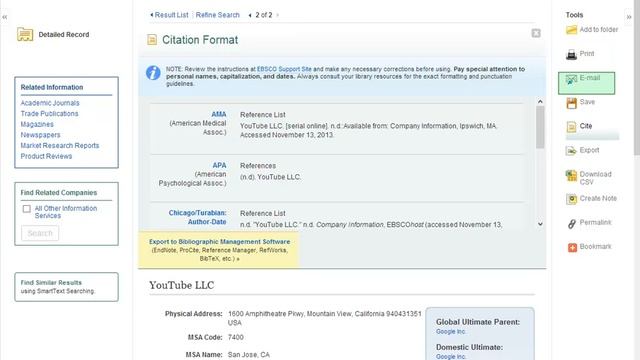This screenshot has width=640, height=360.
Task: Click the Cite tool label
Action: 586,126
